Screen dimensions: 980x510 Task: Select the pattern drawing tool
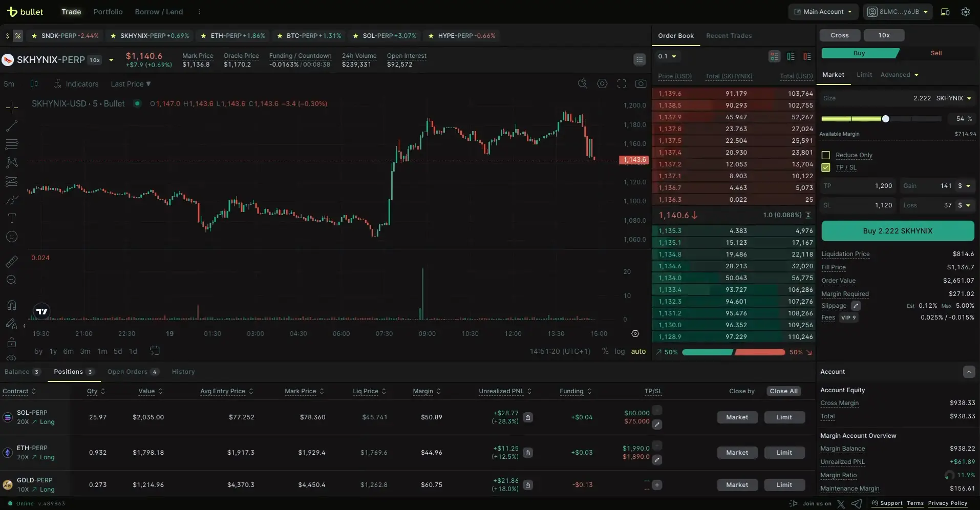coord(12,163)
